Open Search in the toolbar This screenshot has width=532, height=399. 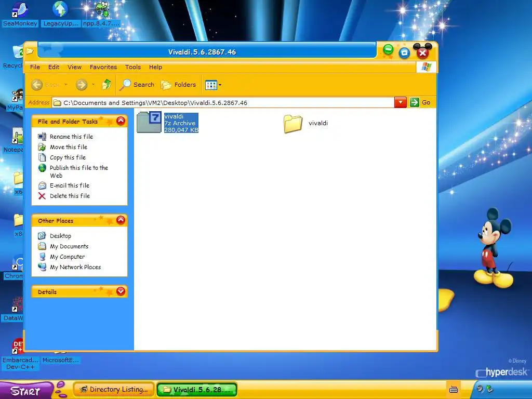137,85
